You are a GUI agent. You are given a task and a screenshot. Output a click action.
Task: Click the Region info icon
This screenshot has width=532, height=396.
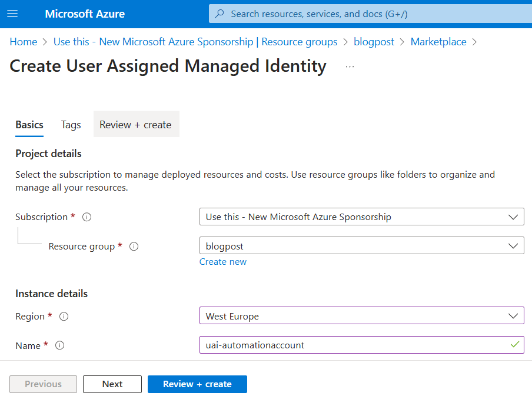(64, 317)
